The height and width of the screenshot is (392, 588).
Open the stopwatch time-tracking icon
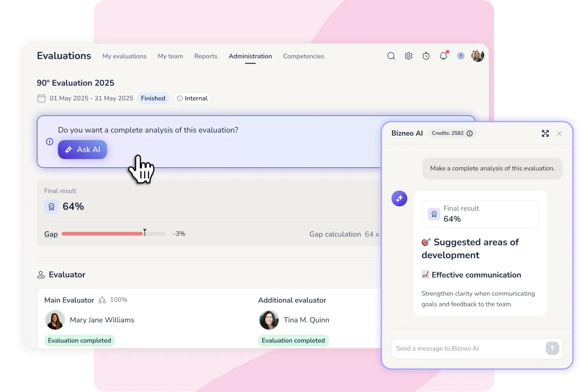pyautogui.click(x=426, y=56)
